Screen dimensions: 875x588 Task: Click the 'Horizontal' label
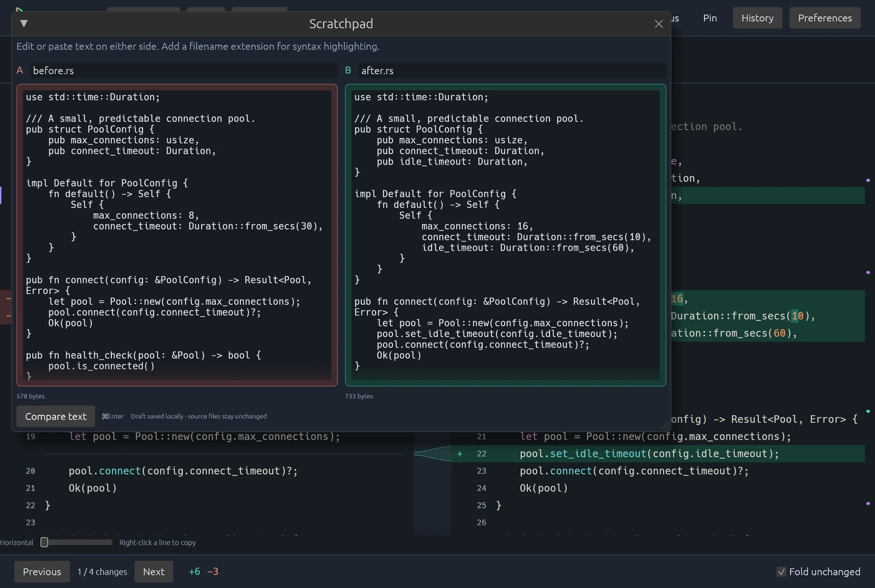tap(17, 542)
